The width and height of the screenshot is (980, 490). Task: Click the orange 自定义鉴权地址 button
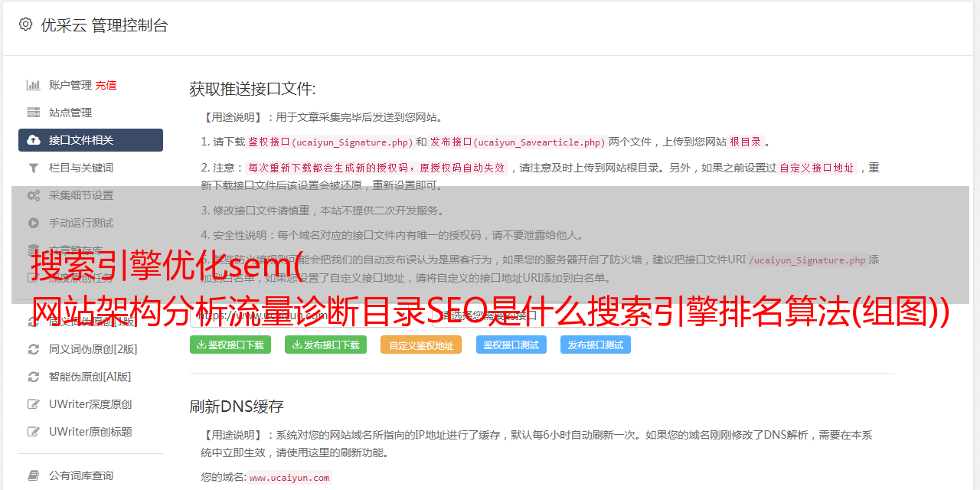(x=421, y=345)
